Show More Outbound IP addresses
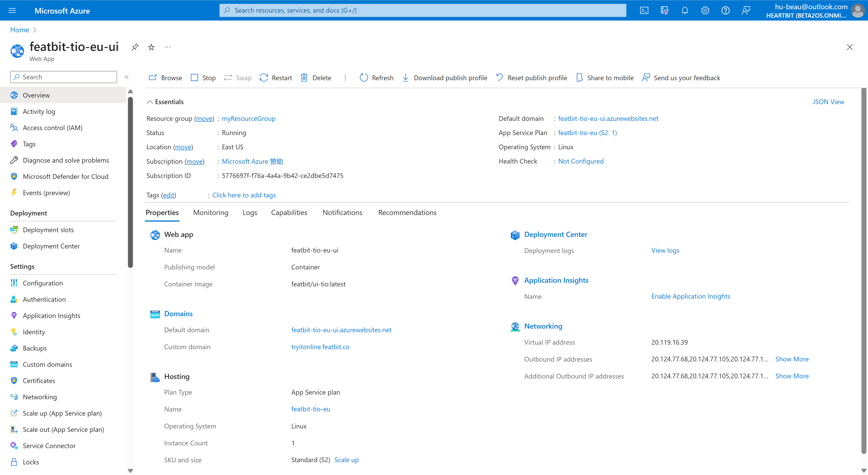 [x=792, y=359]
